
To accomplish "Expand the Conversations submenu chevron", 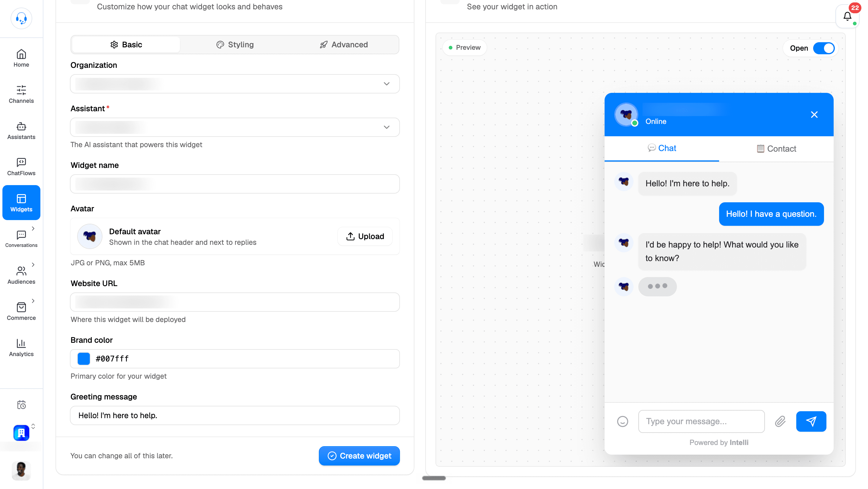I will (33, 229).
